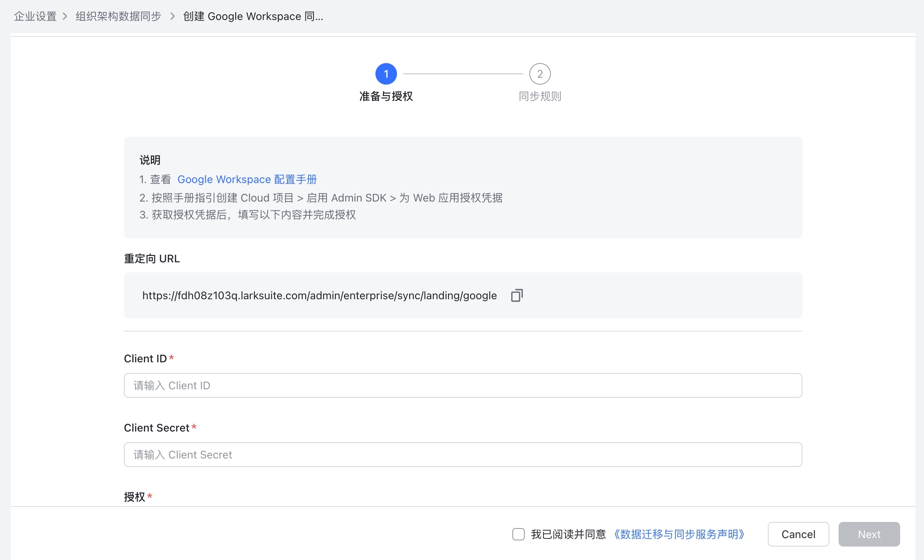Image resolution: width=924 pixels, height=560 pixels.
Task: Go to 组织架构数据同步 in the breadcrumb
Action: pos(118,16)
